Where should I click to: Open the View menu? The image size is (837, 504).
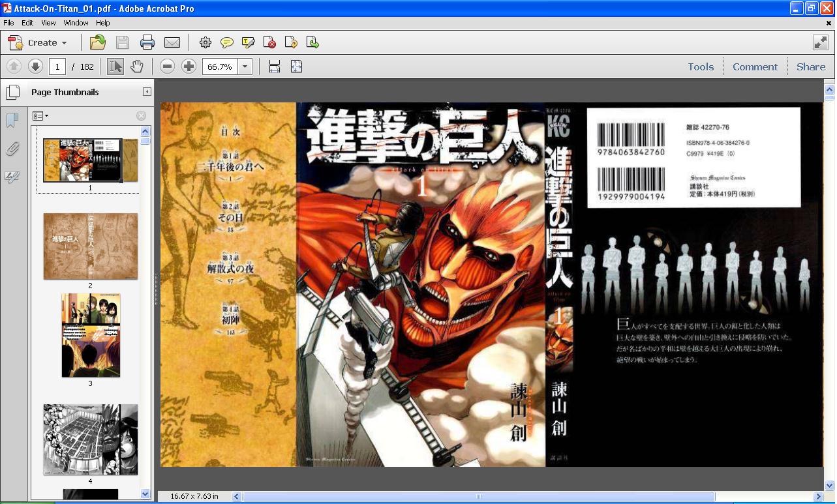pyautogui.click(x=48, y=23)
